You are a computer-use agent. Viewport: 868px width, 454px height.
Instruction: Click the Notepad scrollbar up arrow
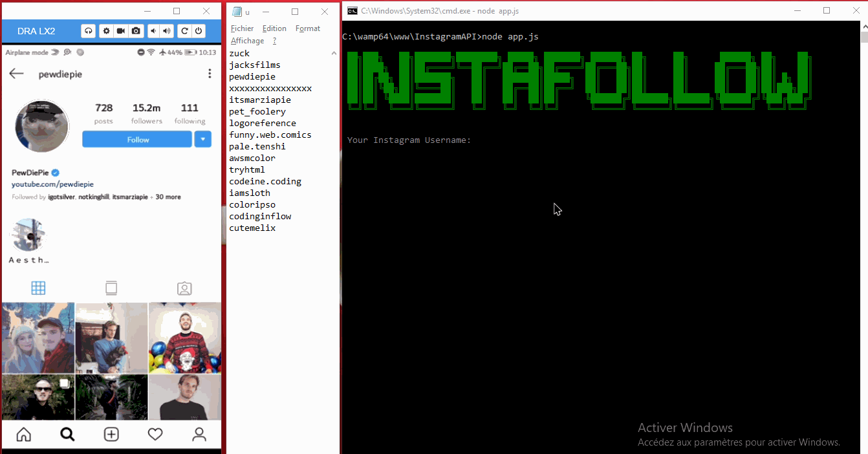334,54
